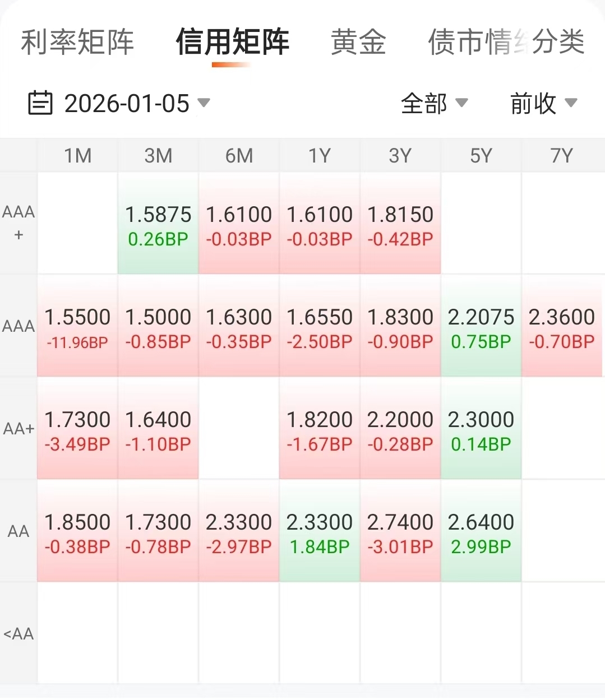Select the 信用矩阵 tab
605x700 pixels.
tap(232, 43)
